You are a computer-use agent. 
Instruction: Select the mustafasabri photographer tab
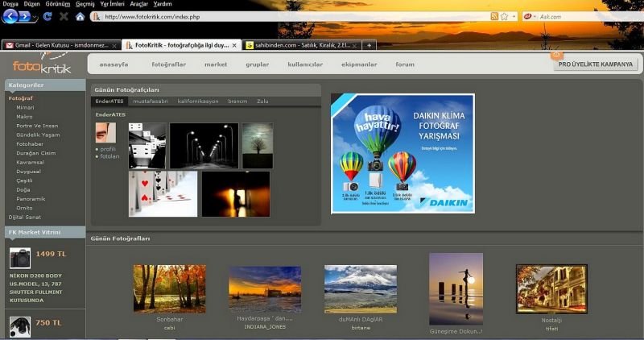point(151,102)
